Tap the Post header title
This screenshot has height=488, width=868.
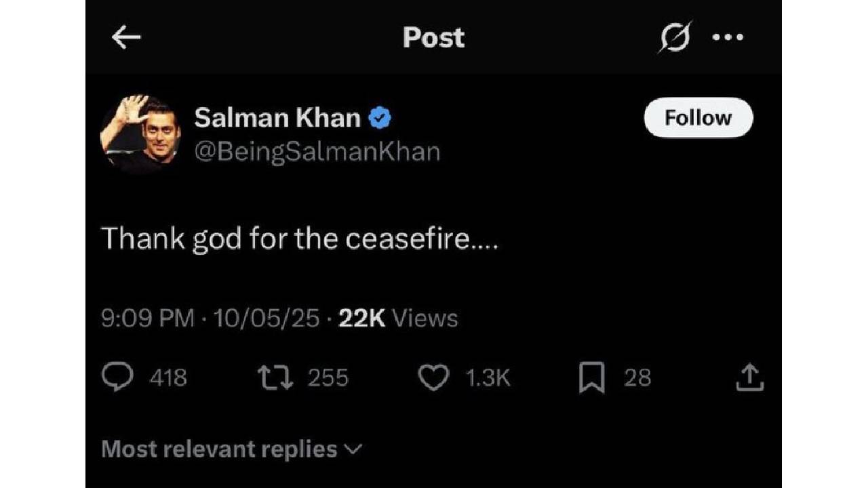(433, 38)
